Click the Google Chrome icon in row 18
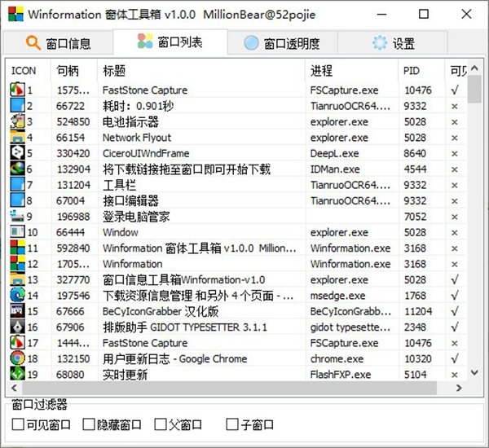Screen dimensions: 489x448 (x=18, y=358)
